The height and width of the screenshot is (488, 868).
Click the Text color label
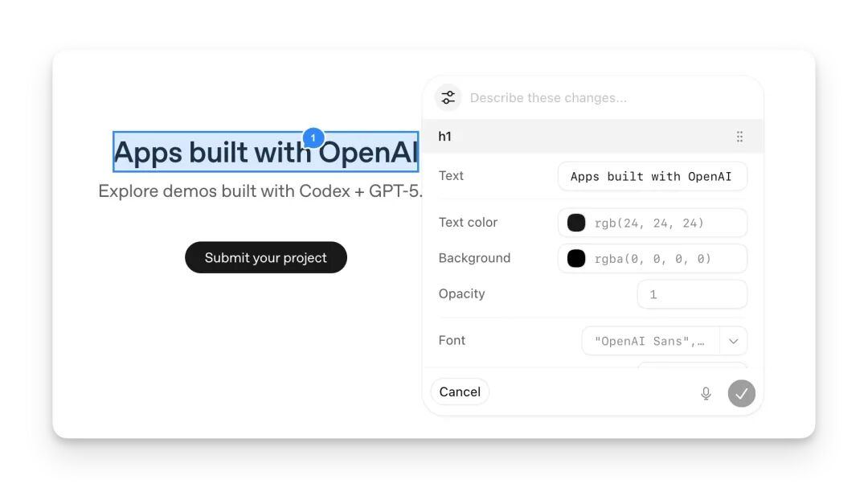pos(468,222)
